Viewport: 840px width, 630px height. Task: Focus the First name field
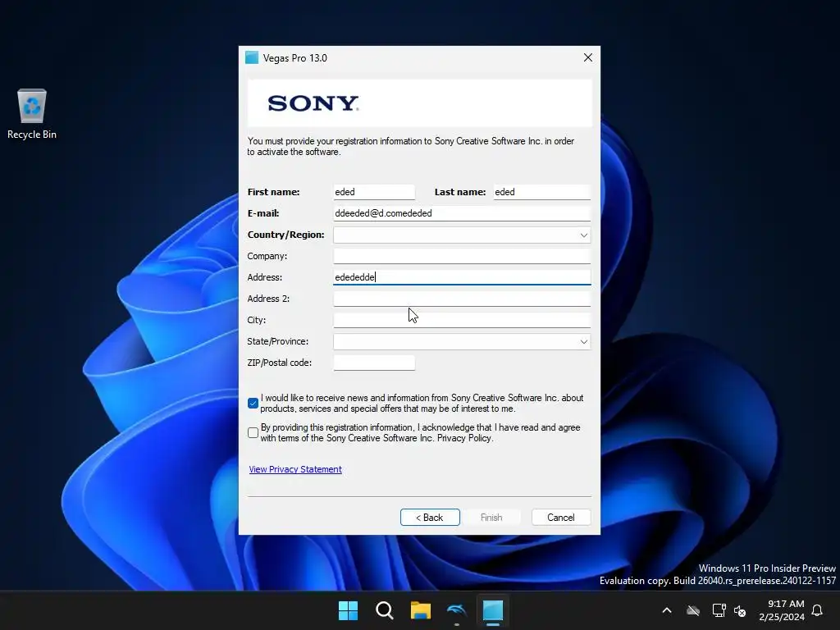(374, 192)
